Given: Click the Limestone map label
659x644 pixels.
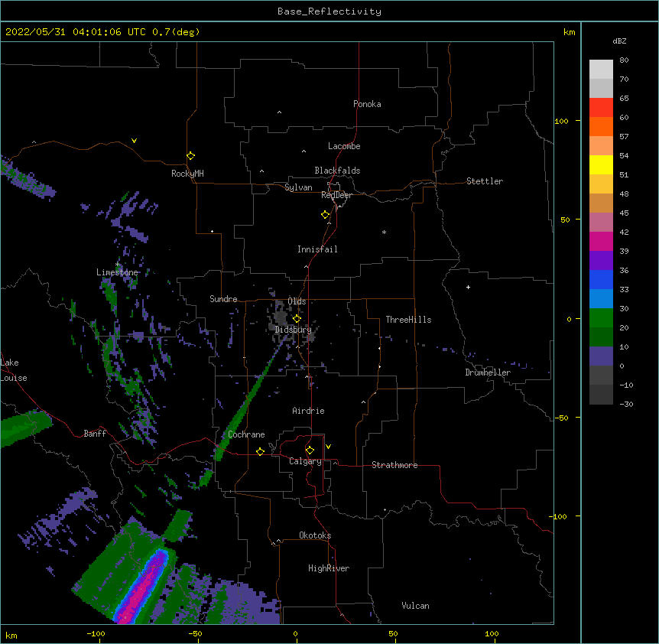Looking at the screenshot, I should pos(117,272).
